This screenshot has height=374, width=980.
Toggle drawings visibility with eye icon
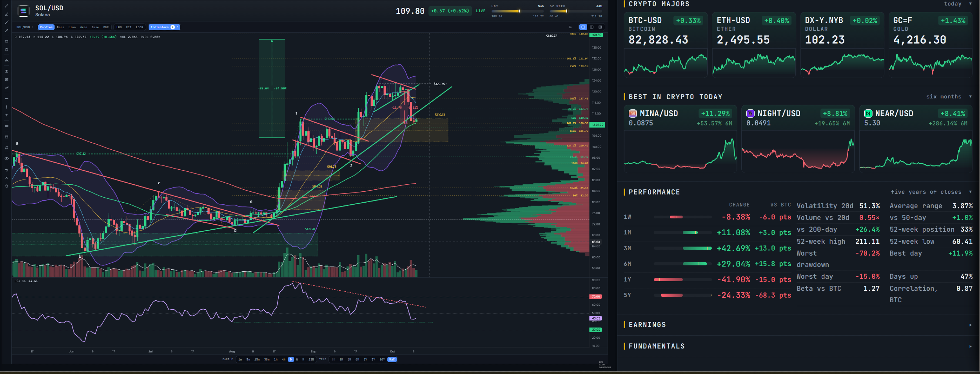click(x=6, y=159)
